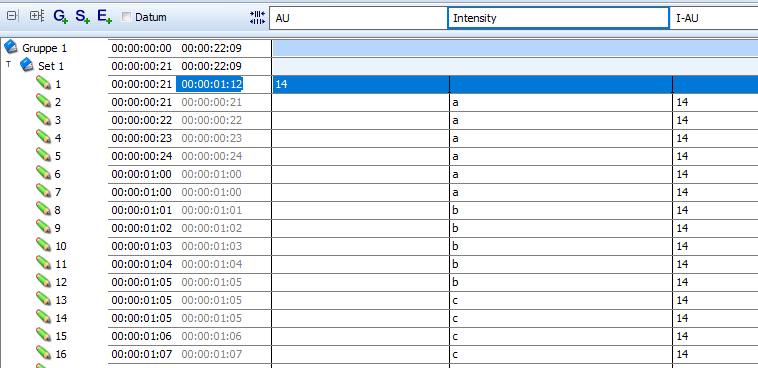
Task: Click start time 00:00:01:06 of event 15
Action: (141, 336)
